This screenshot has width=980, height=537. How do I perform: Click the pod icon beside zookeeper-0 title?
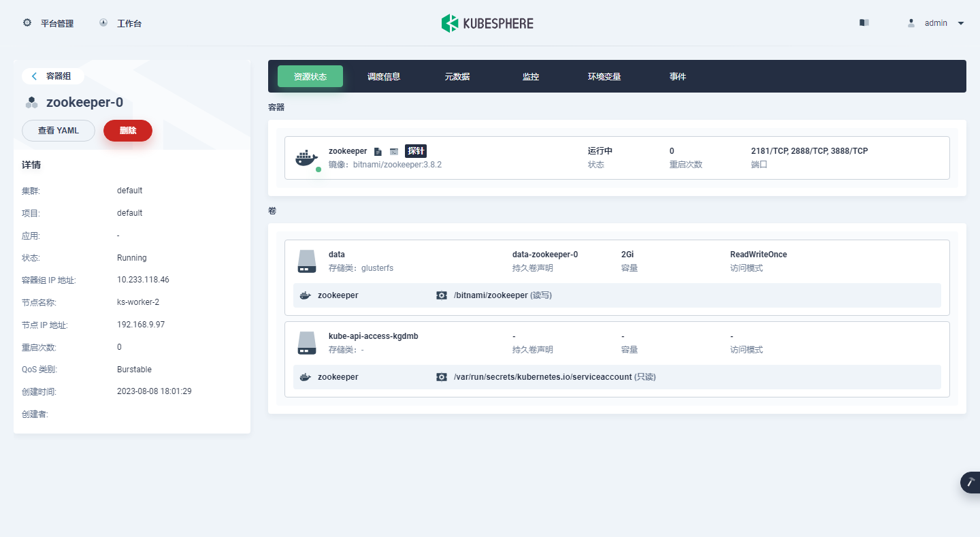(31, 103)
